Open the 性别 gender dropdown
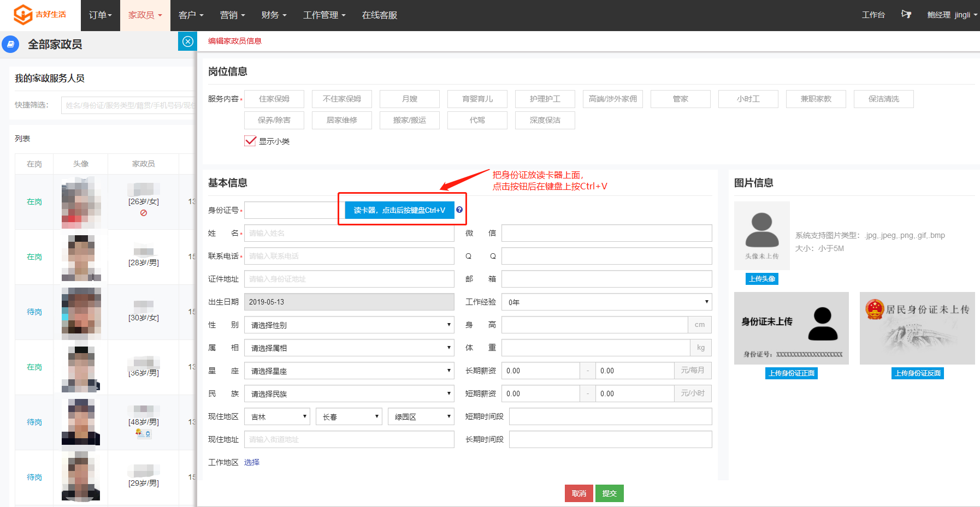980x507 pixels. pyautogui.click(x=349, y=325)
